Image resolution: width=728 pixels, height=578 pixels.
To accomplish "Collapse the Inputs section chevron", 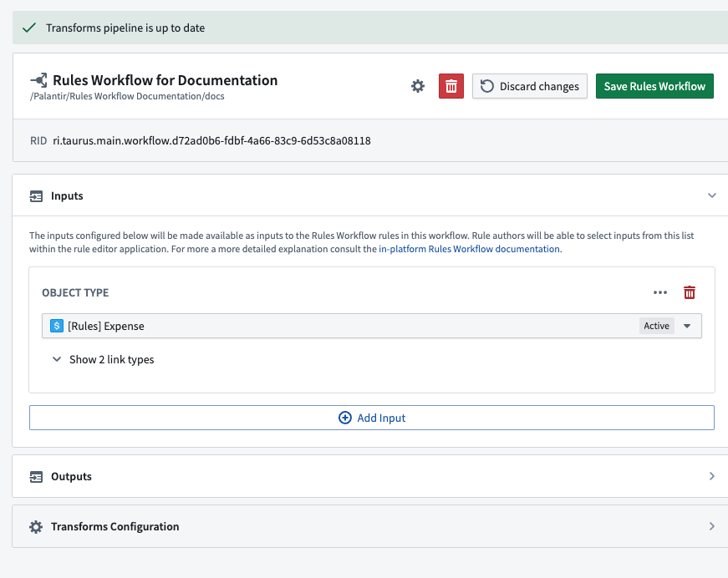I will point(712,195).
